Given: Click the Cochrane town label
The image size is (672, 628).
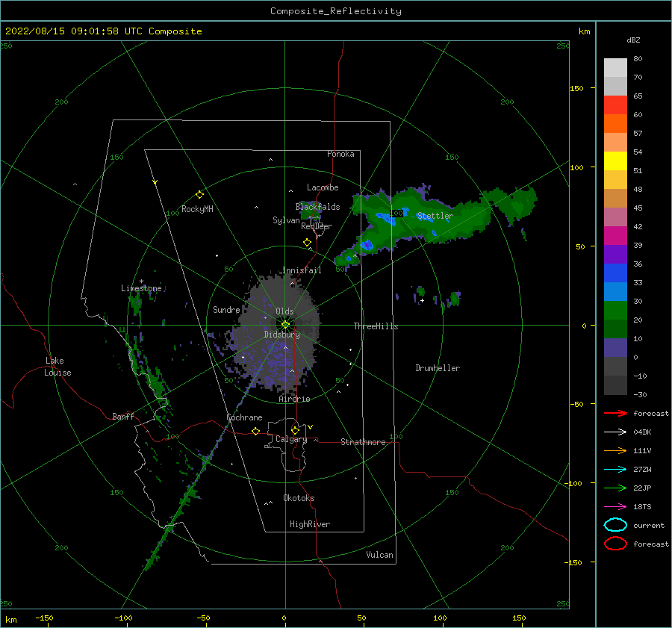Looking at the screenshot, I should (244, 417).
